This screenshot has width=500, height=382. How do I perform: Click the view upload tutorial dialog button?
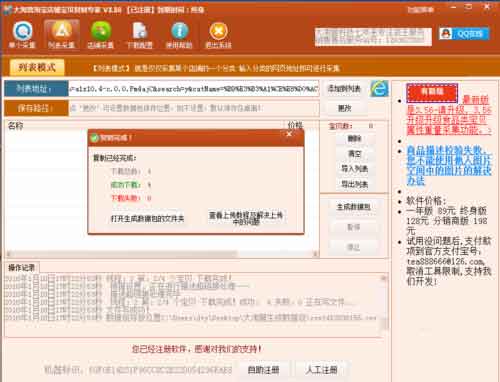tap(246, 218)
